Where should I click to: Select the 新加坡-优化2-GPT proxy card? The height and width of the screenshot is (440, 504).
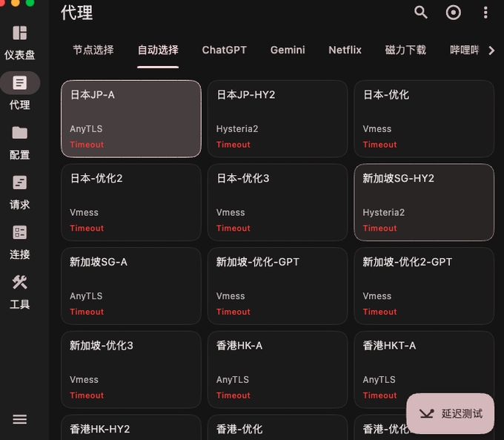click(424, 286)
